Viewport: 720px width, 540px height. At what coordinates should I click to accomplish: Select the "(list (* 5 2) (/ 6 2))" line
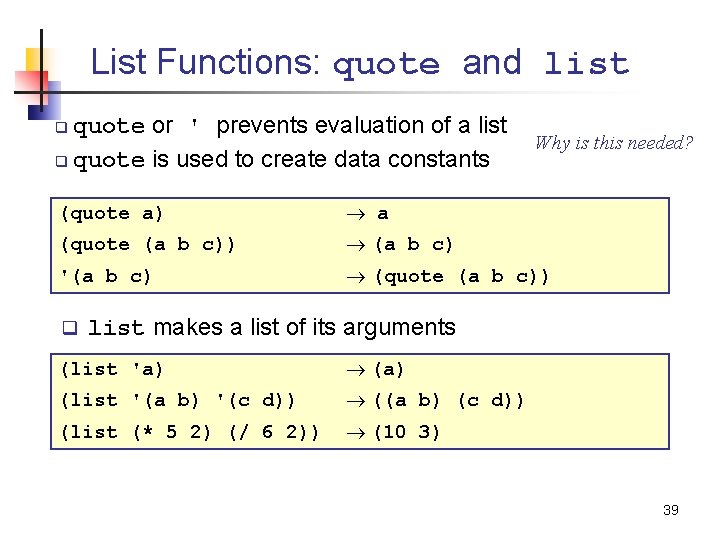coord(190,432)
